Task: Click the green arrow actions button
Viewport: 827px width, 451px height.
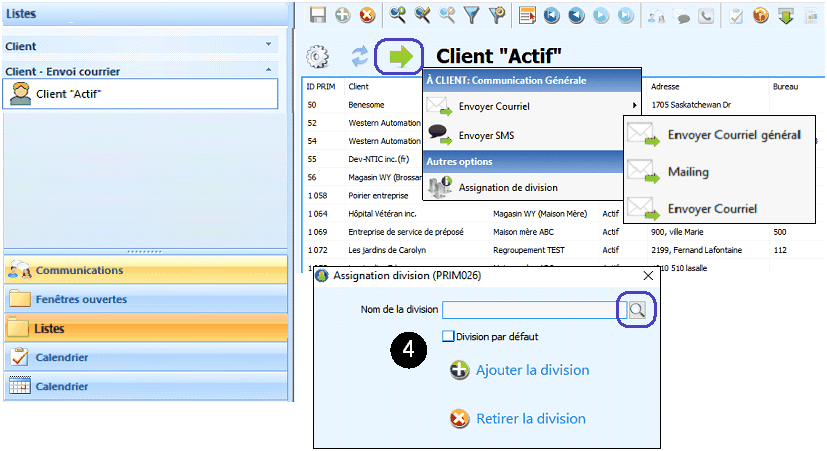Action: [400, 57]
